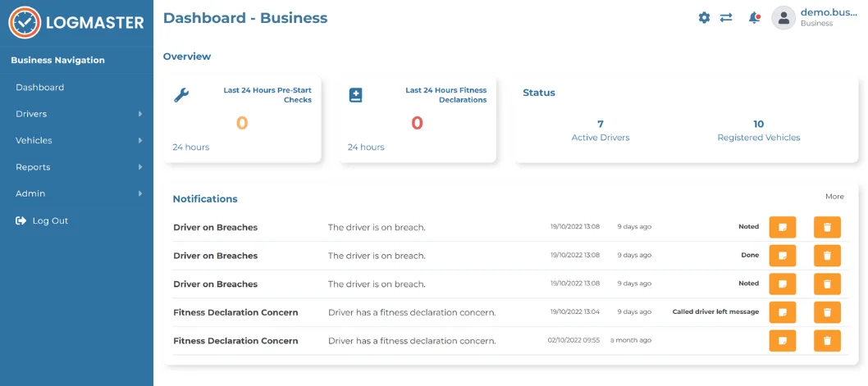Click the Status card heading

click(539, 93)
